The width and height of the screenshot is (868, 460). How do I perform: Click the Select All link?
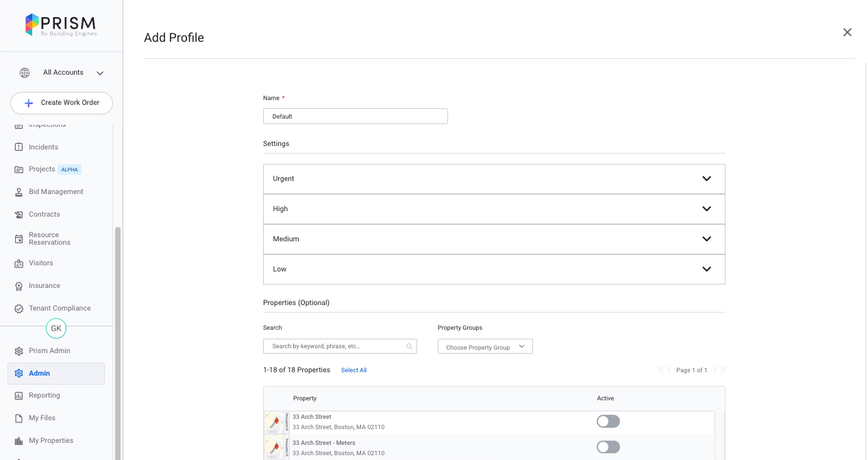click(x=354, y=370)
